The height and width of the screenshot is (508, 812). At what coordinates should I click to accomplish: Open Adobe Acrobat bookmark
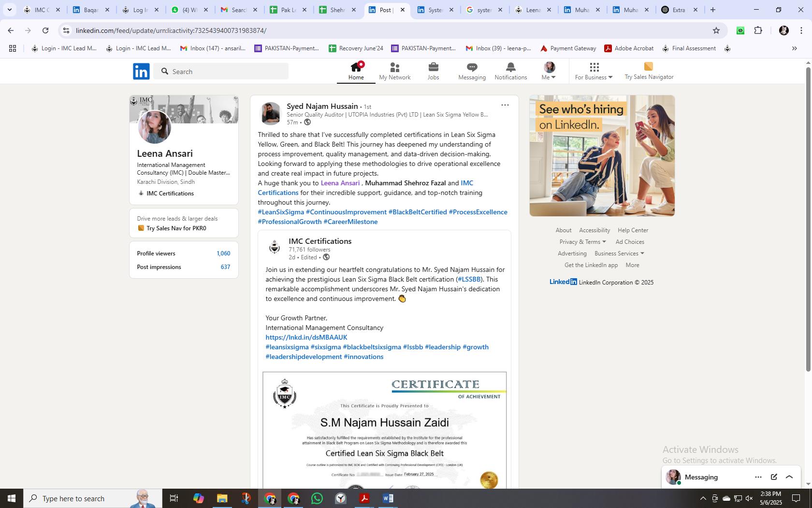[629, 48]
